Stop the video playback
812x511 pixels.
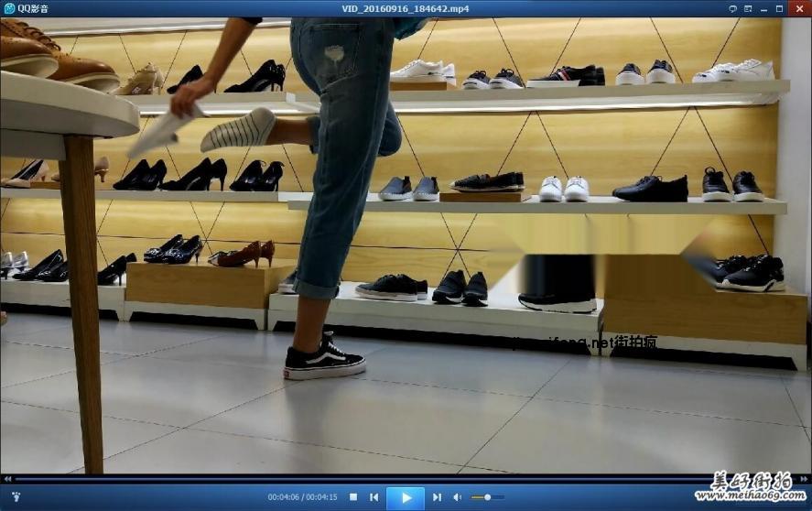pos(353,497)
